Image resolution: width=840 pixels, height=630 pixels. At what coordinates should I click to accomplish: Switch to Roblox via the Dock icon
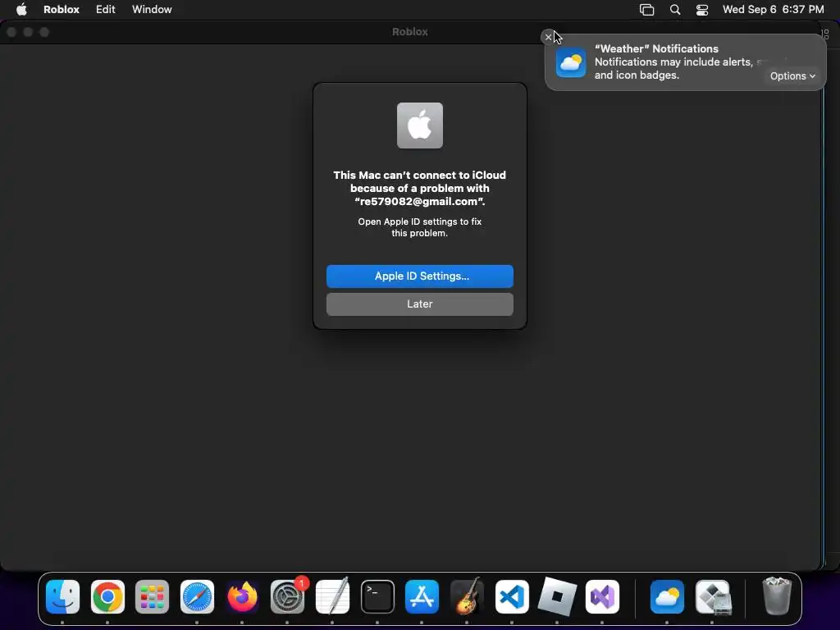click(557, 596)
